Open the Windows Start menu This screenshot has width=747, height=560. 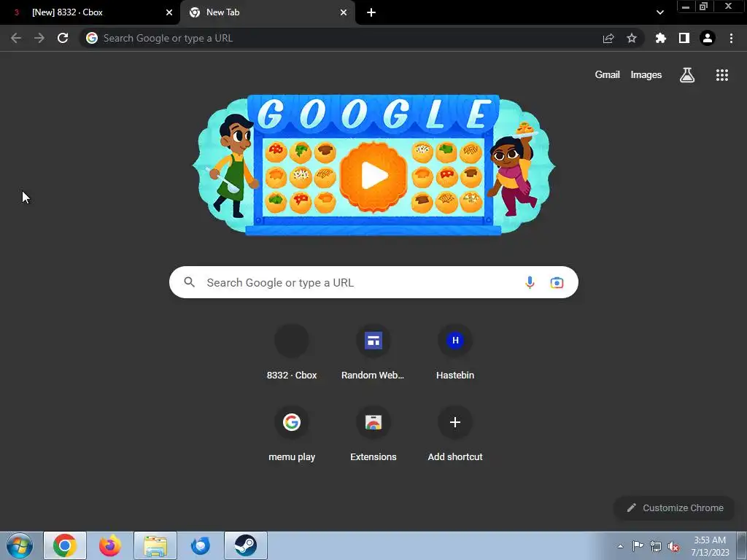click(x=20, y=545)
